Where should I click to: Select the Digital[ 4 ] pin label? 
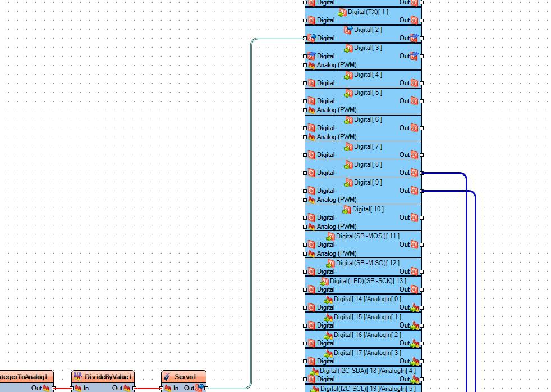click(368, 75)
